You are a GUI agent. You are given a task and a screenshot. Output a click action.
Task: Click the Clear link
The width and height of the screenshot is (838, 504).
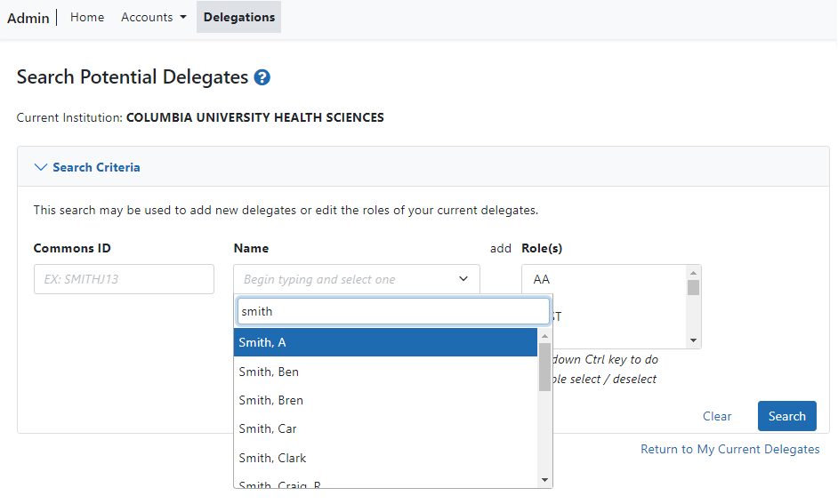point(717,416)
